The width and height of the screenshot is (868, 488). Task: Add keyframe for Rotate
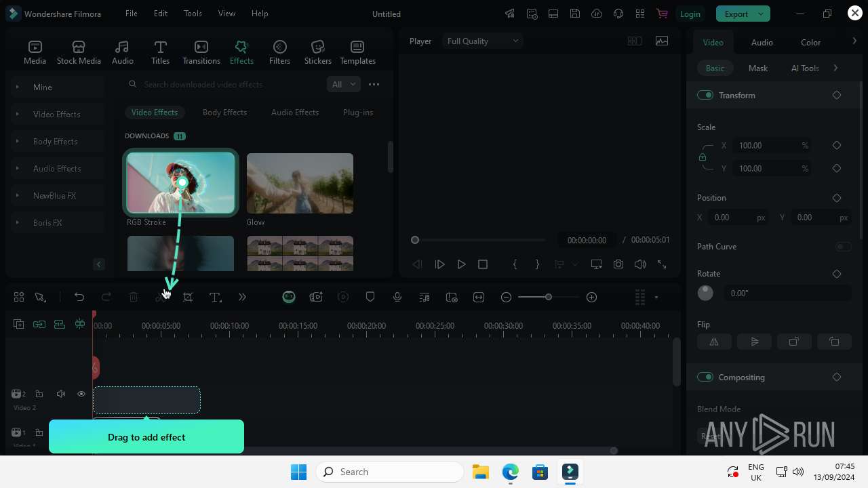pyautogui.click(x=837, y=274)
